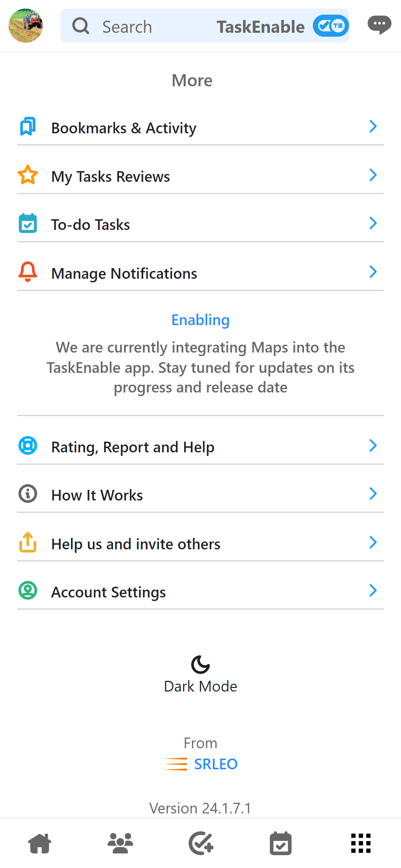Open the people group icon tab
This screenshot has height=868, width=401.
(120, 843)
